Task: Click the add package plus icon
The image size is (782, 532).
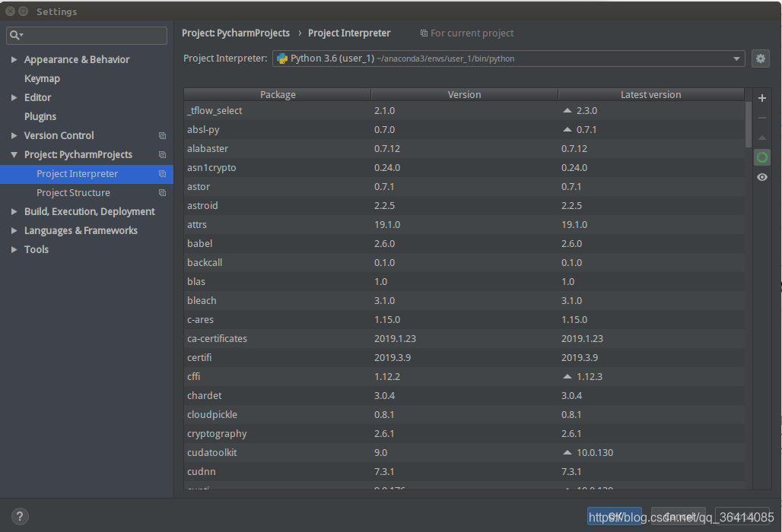Action: pyautogui.click(x=761, y=98)
